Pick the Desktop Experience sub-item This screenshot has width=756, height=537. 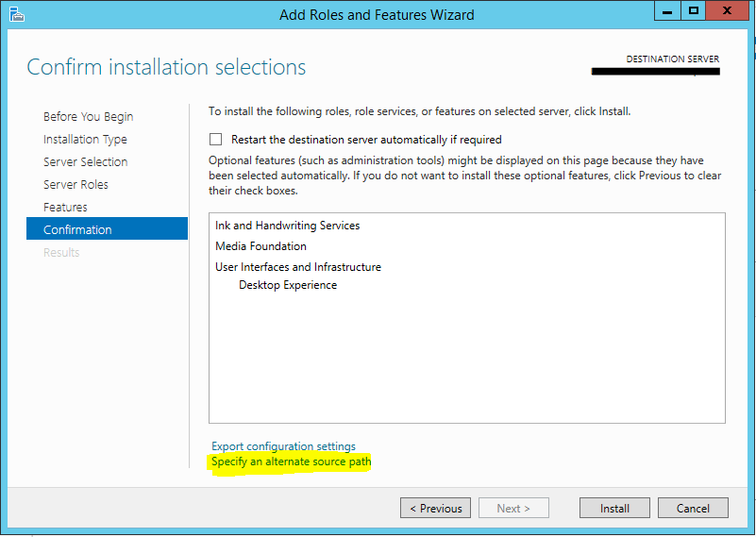(288, 285)
